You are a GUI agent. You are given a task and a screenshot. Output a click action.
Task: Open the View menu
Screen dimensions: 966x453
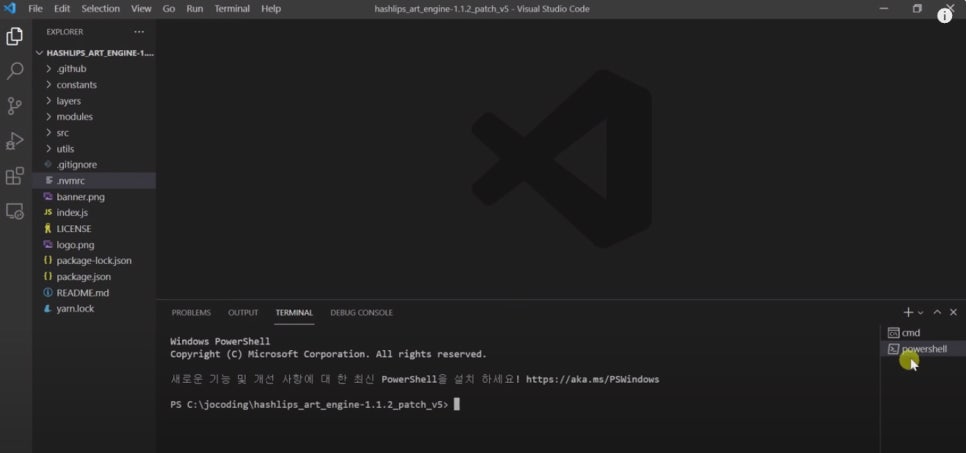click(x=141, y=9)
